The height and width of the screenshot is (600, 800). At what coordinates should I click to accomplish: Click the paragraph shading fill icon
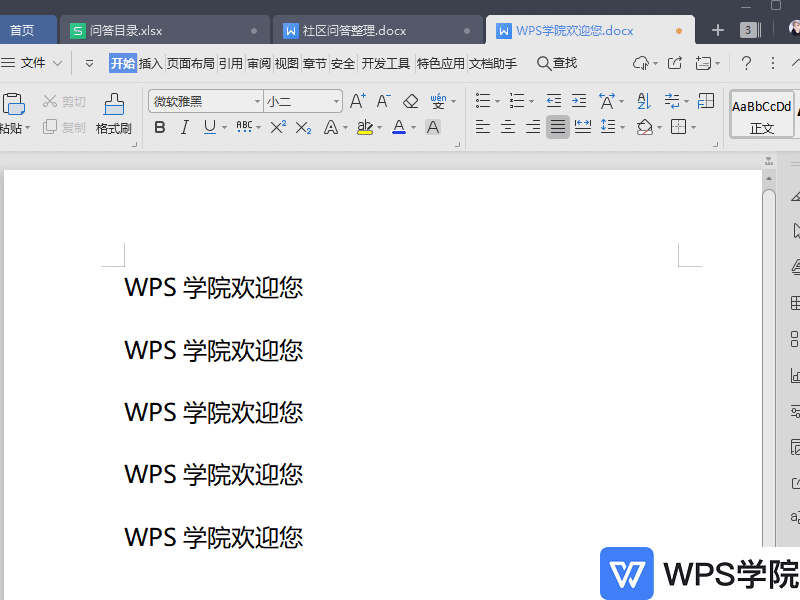click(x=645, y=127)
